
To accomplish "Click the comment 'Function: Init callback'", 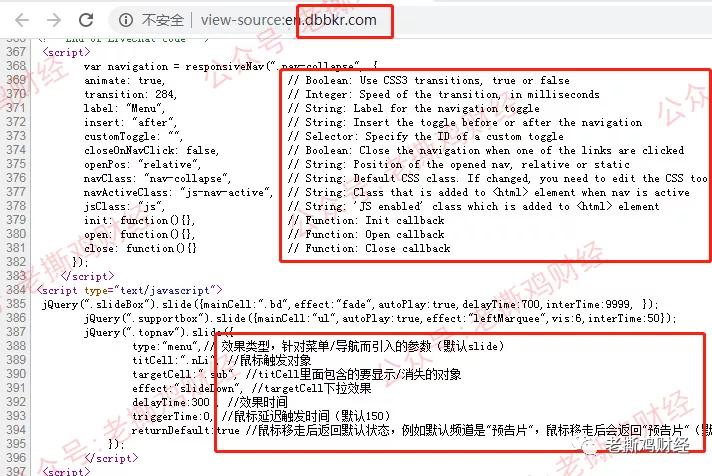I will [366, 221].
